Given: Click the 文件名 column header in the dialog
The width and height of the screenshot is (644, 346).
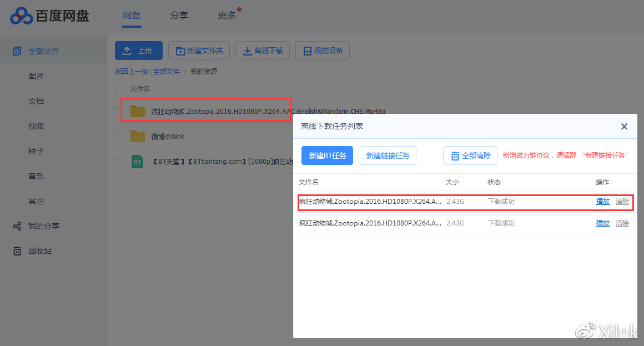Looking at the screenshot, I should click(x=309, y=182).
